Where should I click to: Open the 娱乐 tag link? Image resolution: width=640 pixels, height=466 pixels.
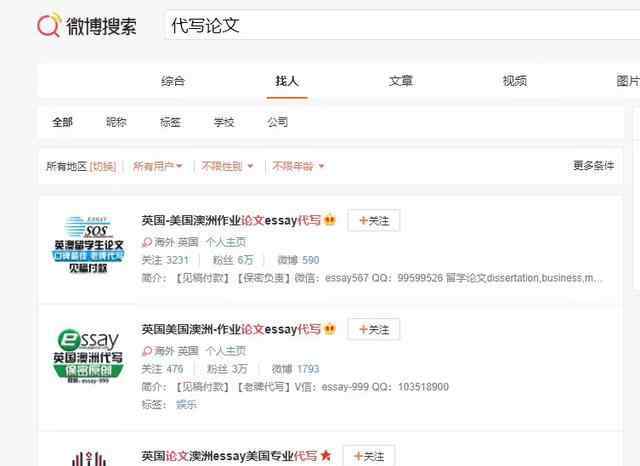click(186, 405)
